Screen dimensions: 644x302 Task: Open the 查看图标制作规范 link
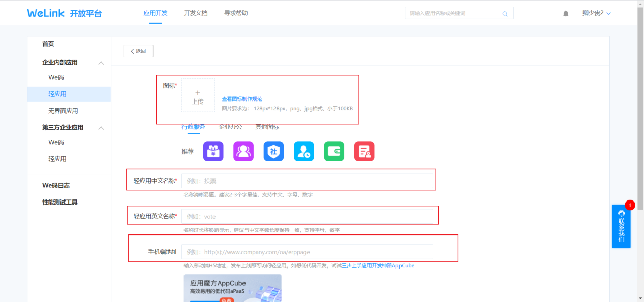pos(242,99)
